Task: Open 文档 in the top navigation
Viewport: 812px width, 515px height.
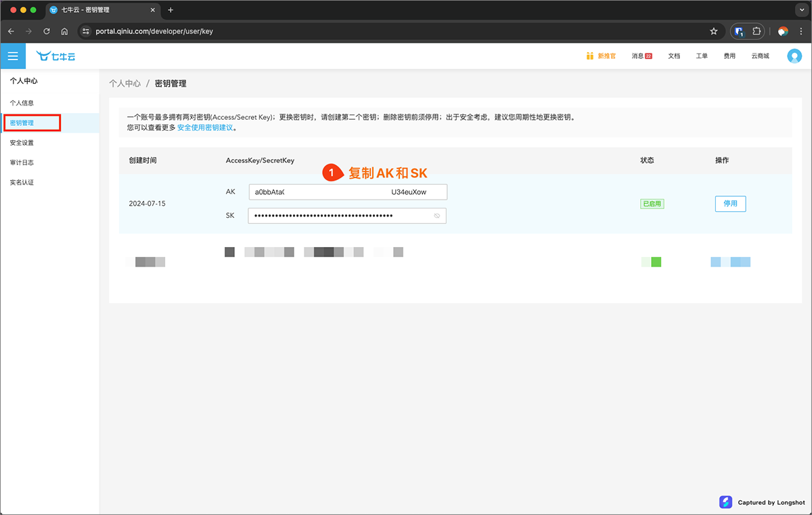Action: pos(674,56)
